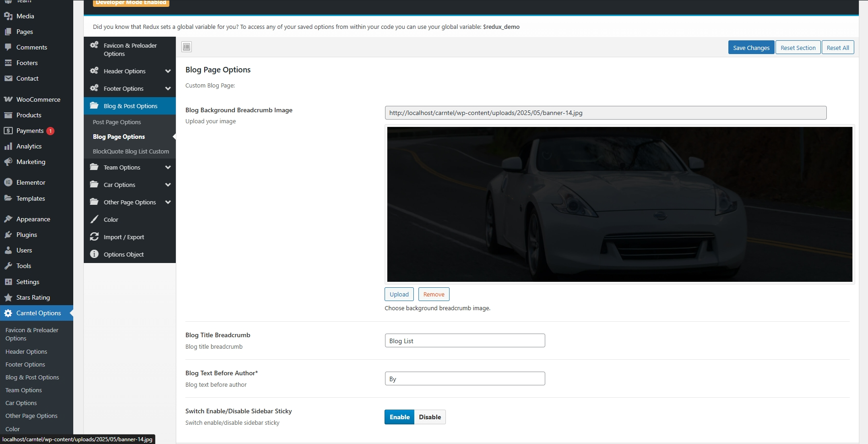Click the Blog Title Breadcrumb text field
The width and height of the screenshot is (868, 444).
point(465,341)
